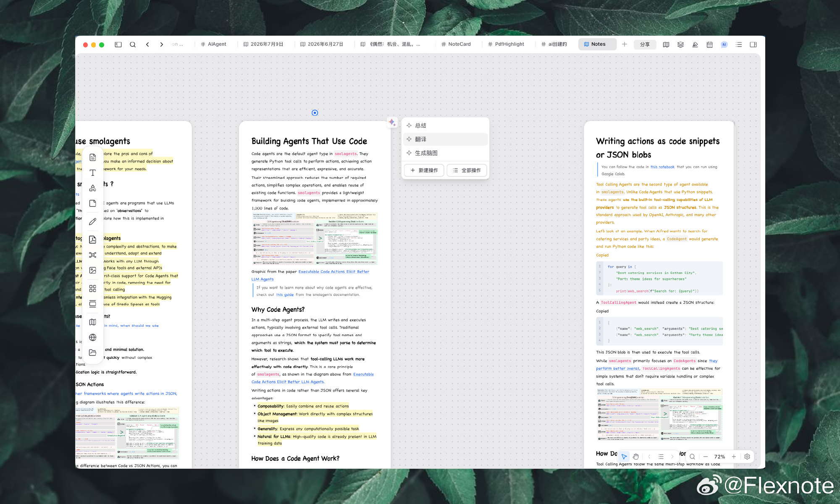
Task: Click the blue circular handle above the card
Action: [315, 113]
